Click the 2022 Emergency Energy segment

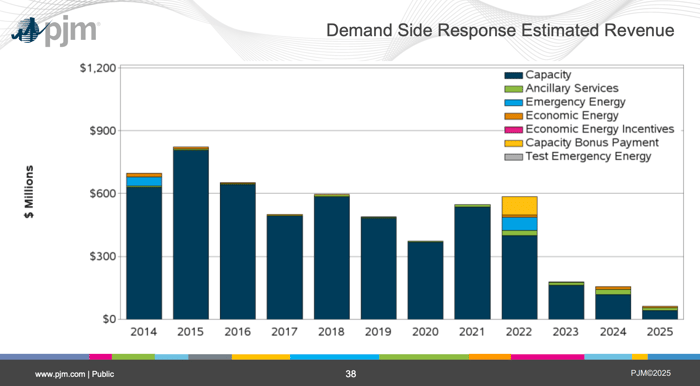point(520,224)
